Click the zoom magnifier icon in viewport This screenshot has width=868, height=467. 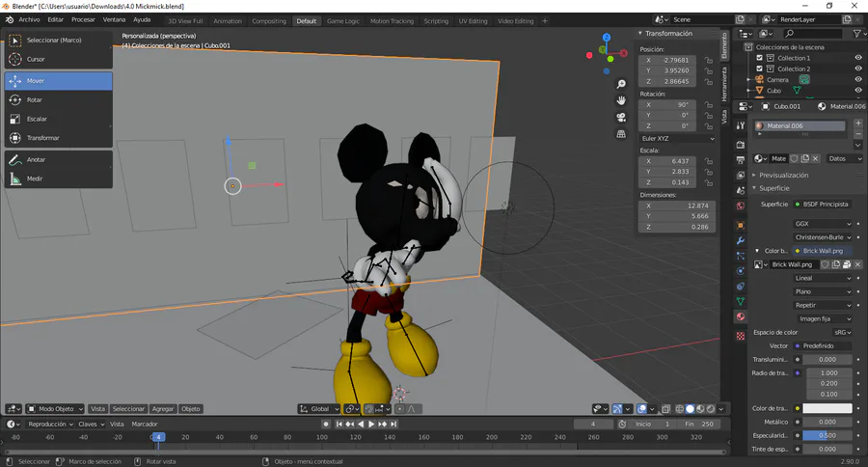click(x=622, y=84)
